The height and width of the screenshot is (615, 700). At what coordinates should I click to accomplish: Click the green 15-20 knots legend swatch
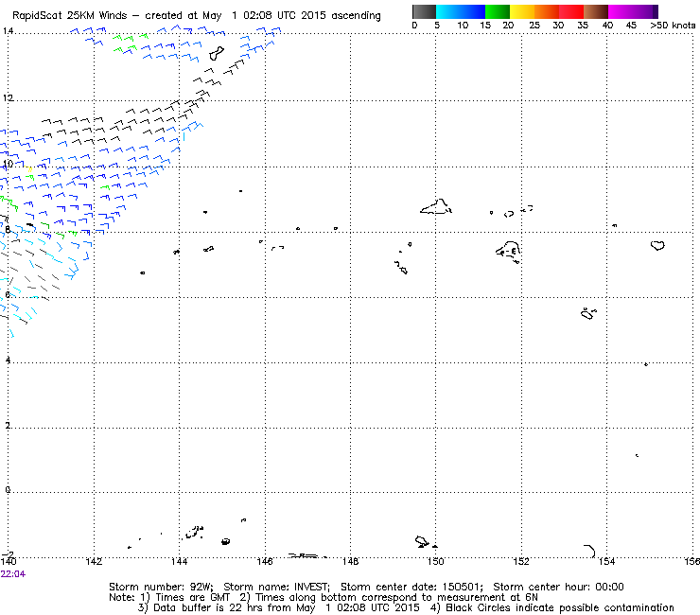point(498,11)
